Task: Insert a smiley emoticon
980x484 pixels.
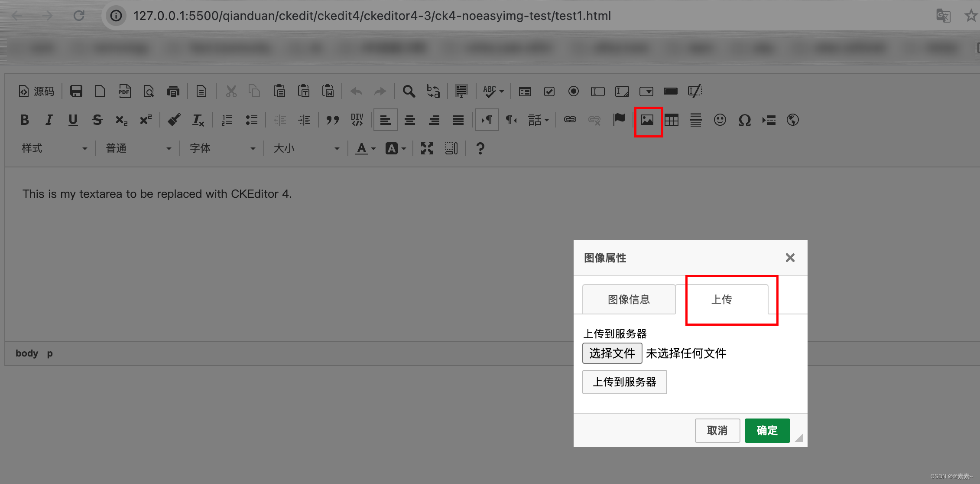Action: (x=720, y=120)
